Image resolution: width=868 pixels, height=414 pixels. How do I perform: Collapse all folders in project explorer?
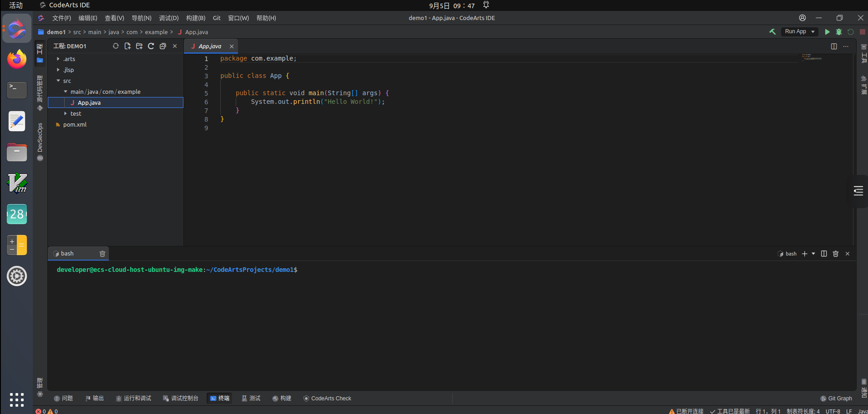(162, 46)
